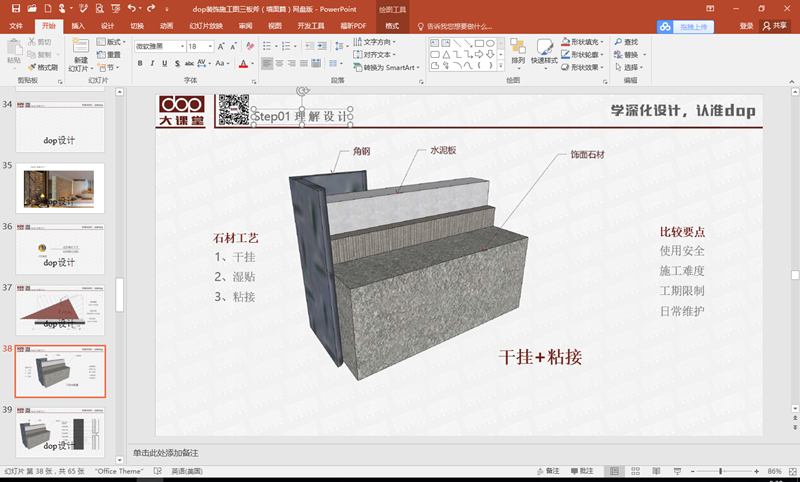
Task: Click the Arrange (排列) button
Action: (518, 52)
